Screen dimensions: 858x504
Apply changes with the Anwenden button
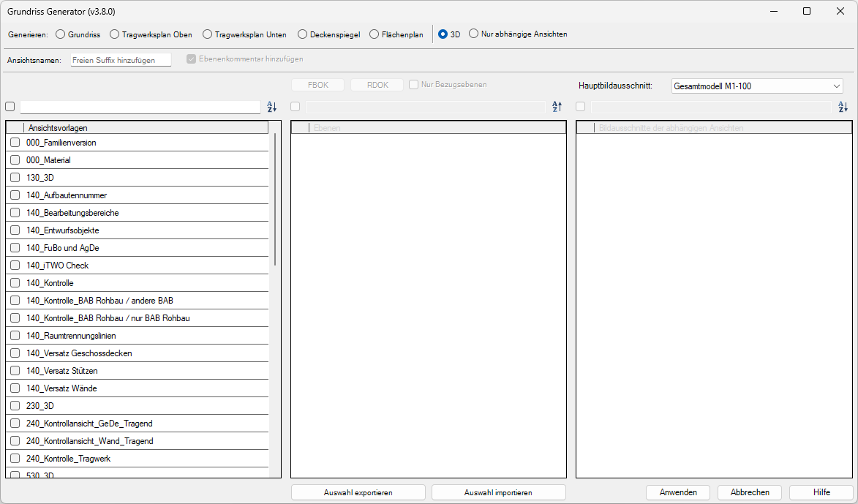(x=677, y=492)
